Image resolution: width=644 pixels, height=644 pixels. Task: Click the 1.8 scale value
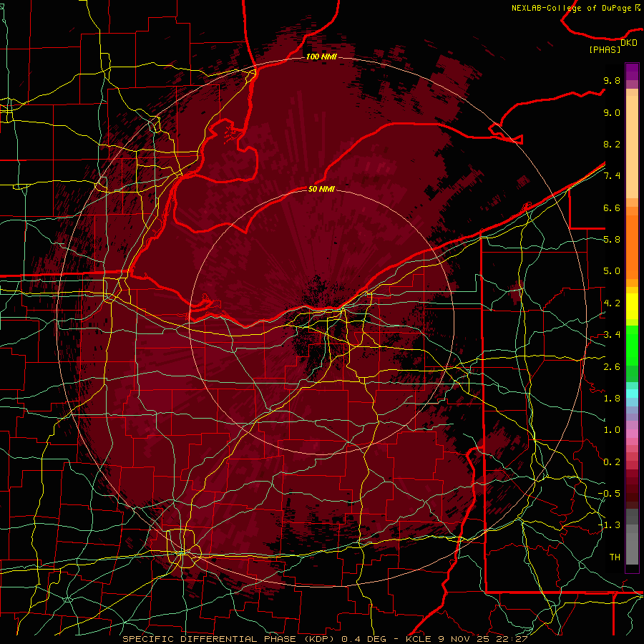click(612, 399)
